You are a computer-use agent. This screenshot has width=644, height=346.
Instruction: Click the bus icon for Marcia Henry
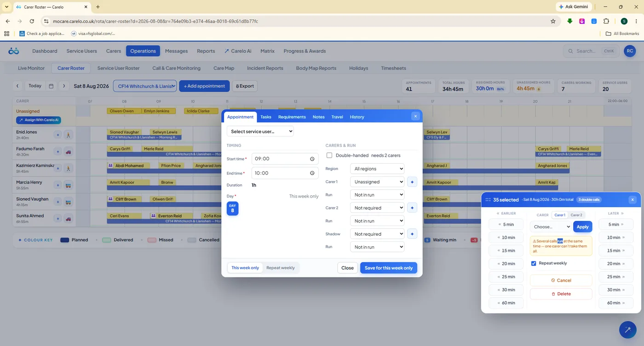68,185
